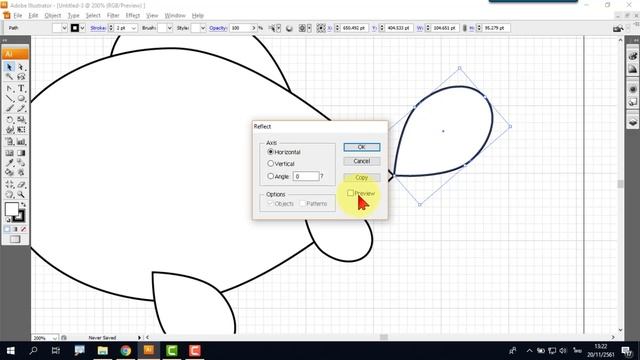
Task: Select the Blend tool
Action: [x=21, y=163]
